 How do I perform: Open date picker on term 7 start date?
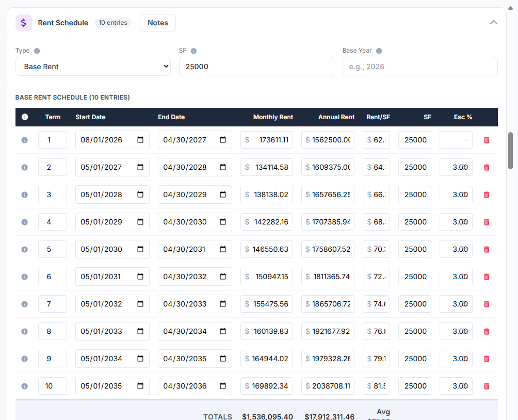[x=140, y=304]
